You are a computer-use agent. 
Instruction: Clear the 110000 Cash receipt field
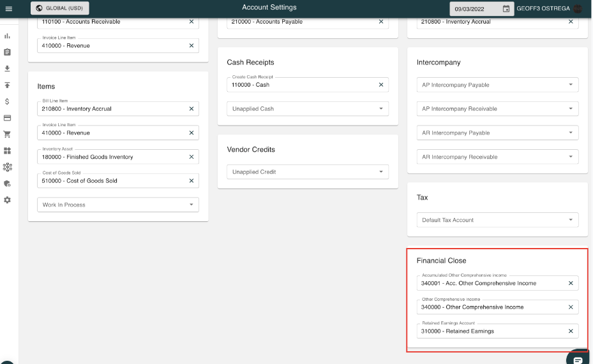381,85
